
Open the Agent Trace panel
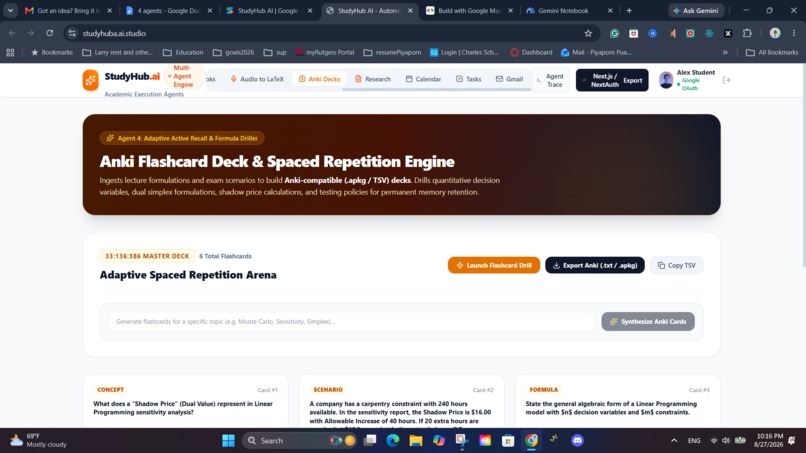(x=551, y=80)
